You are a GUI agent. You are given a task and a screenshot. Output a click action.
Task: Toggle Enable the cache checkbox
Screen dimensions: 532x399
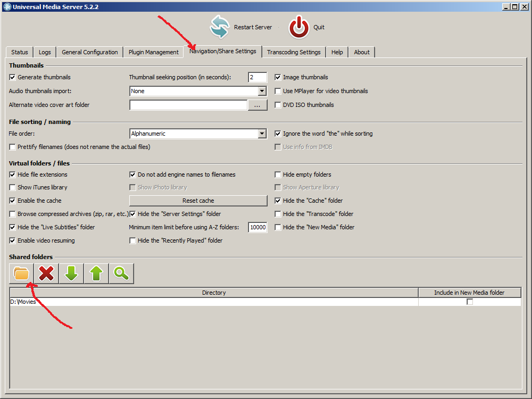(13, 201)
